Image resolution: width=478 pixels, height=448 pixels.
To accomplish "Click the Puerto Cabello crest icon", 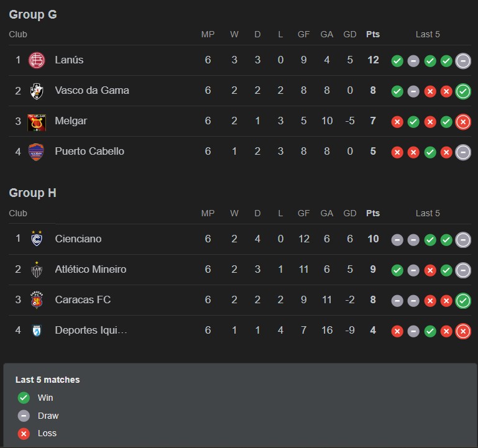I will click(37, 152).
